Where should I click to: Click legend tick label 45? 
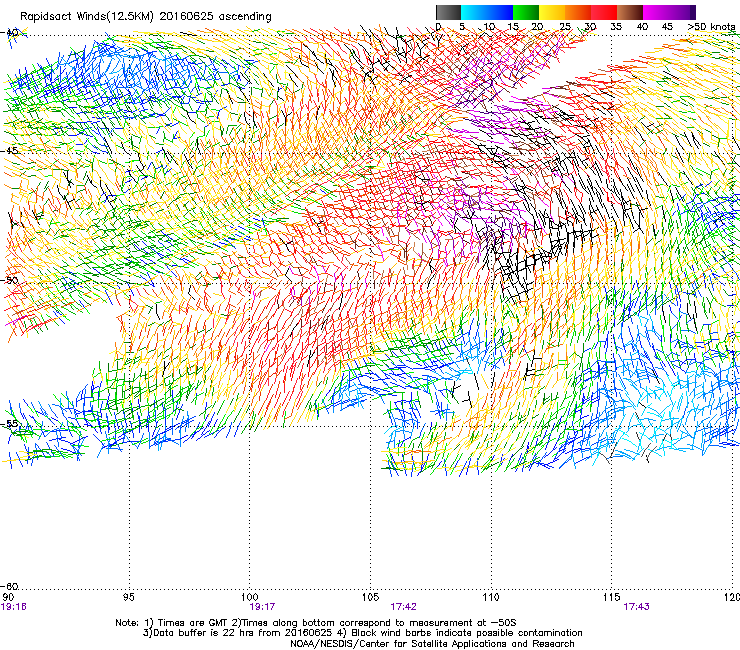pyautogui.click(x=667, y=27)
